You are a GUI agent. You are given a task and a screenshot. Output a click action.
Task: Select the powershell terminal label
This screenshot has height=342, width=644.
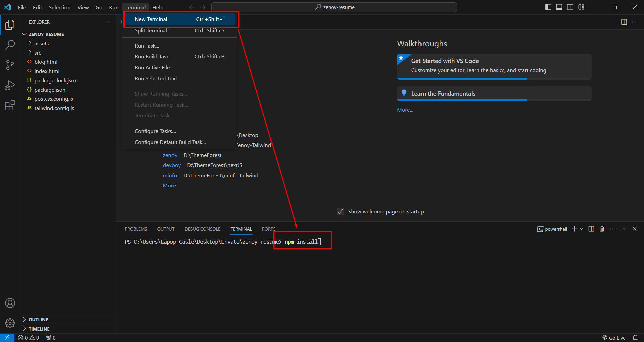(552, 229)
